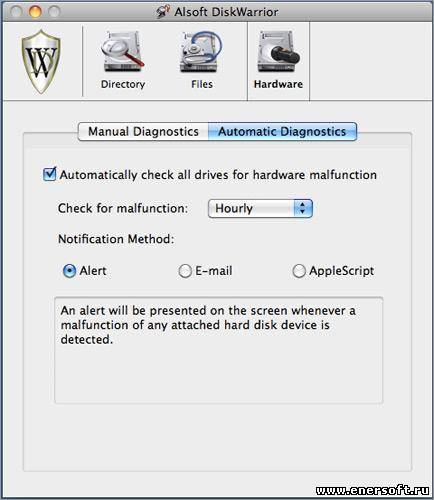Image resolution: width=434 pixels, height=500 pixels.
Task: Click the Hardware label in the toolbar
Action: (278, 84)
